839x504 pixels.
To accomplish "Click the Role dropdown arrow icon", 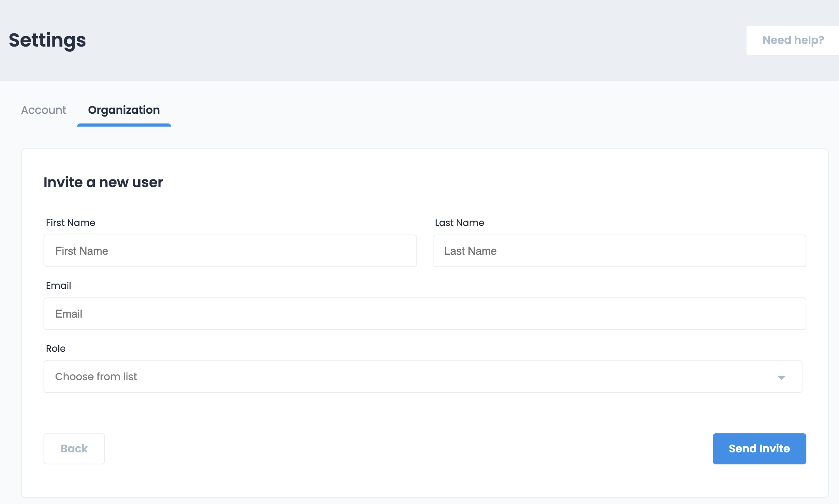I will tap(781, 377).
